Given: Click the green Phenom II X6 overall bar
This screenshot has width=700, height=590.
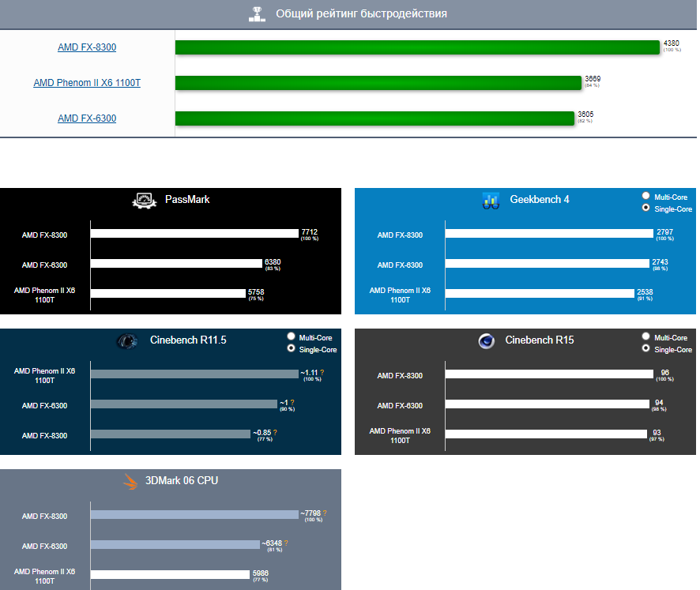Looking at the screenshot, I should pyautogui.click(x=378, y=83).
